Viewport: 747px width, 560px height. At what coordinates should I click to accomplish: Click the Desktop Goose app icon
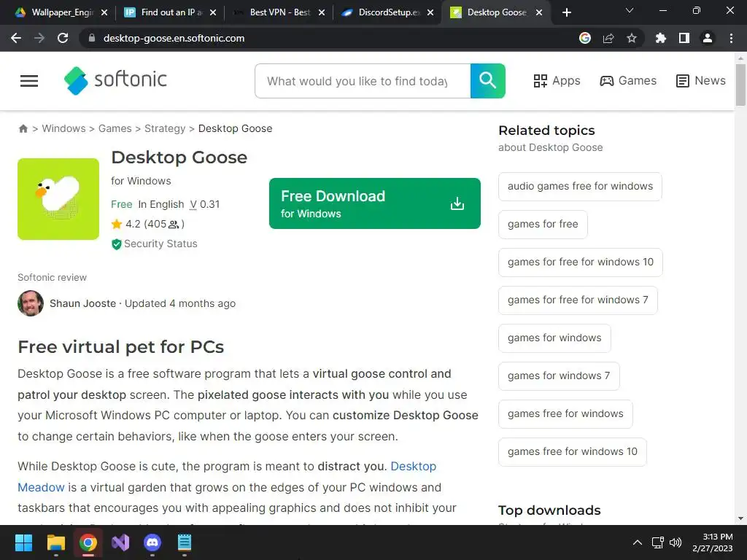pyautogui.click(x=58, y=199)
